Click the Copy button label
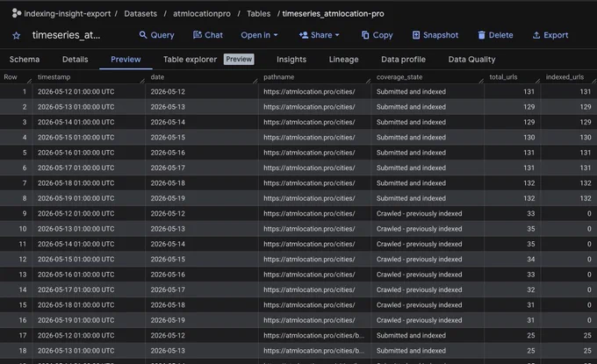The width and height of the screenshot is (597, 364). click(x=383, y=35)
